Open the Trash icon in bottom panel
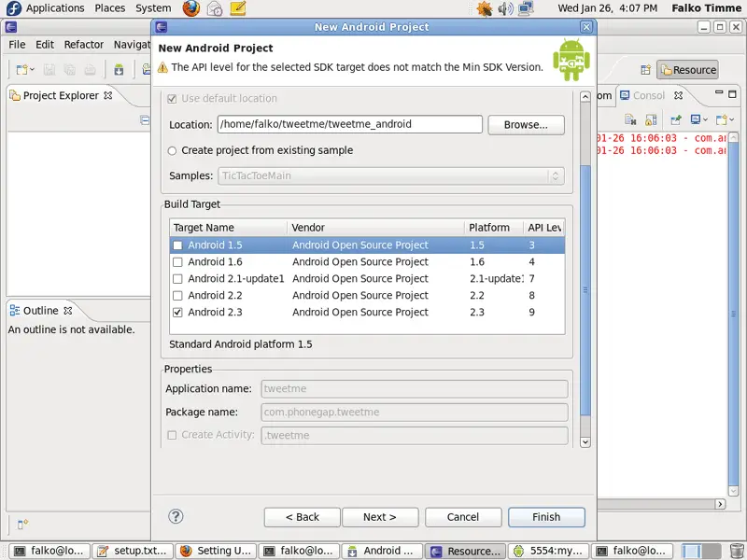 pos(737,551)
